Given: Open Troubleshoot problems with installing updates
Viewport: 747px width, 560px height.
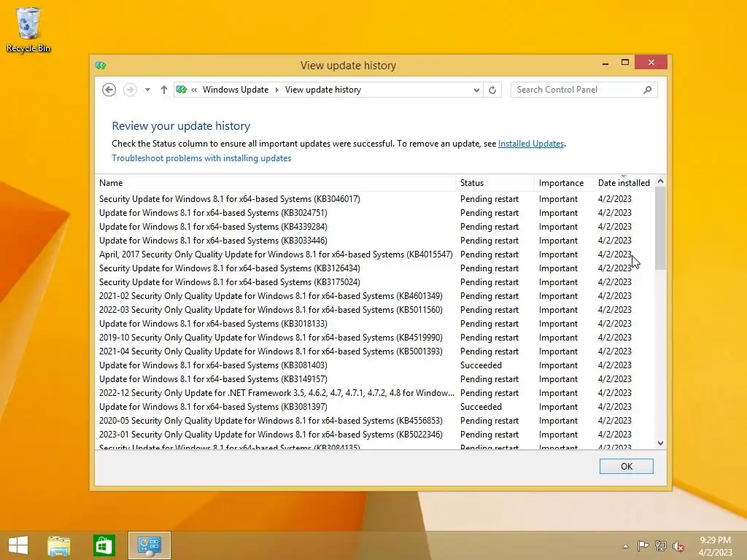Looking at the screenshot, I should click(x=201, y=158).
